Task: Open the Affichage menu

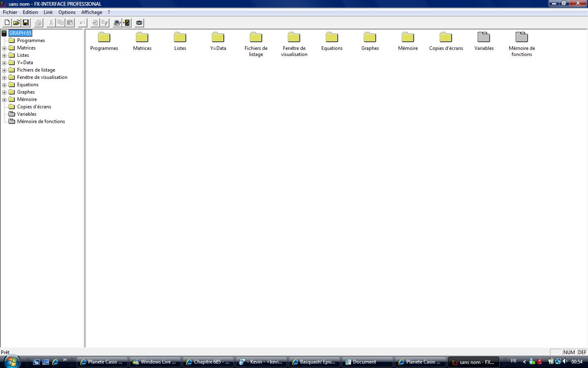Action: click(x=91, y=12)
